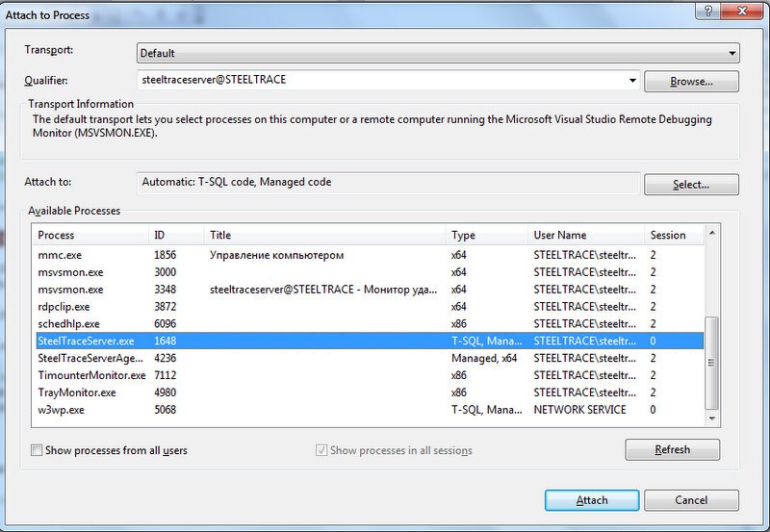Screen dimensions: 770x532
Task: Sort by the Type column header
Action: click(486, 235)
